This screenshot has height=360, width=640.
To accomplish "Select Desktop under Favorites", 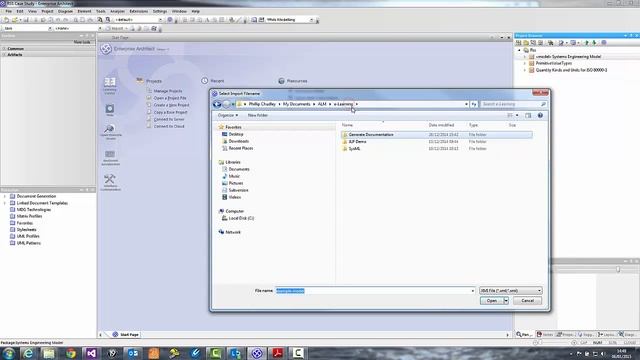I will click(236, 134).
